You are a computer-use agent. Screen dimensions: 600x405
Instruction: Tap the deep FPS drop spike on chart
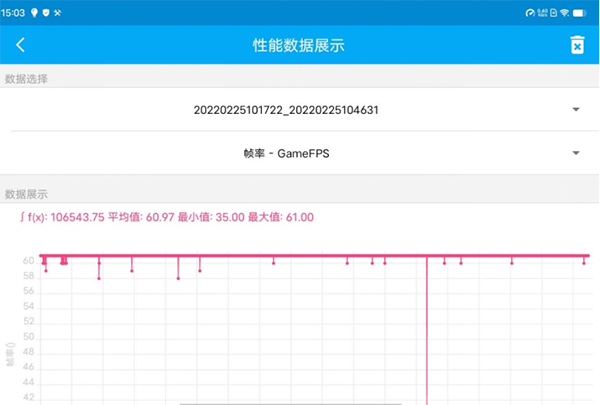[427, 340]
